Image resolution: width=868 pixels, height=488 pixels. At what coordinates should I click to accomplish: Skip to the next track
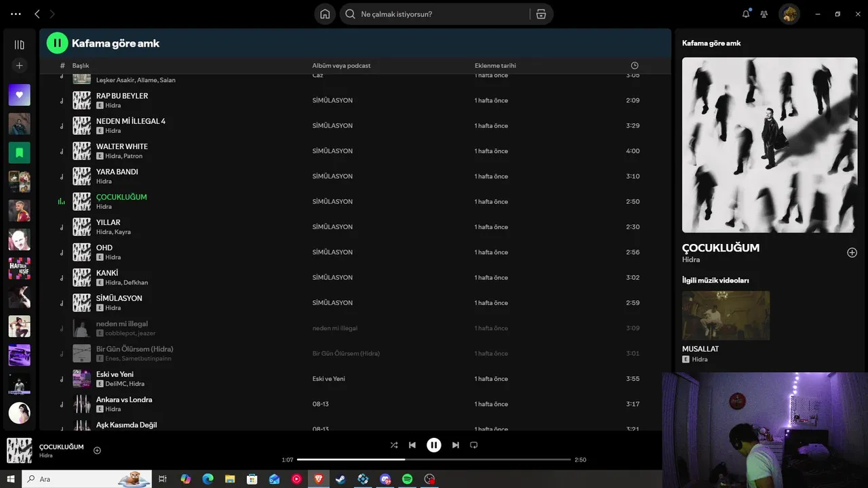coord(456,445)
